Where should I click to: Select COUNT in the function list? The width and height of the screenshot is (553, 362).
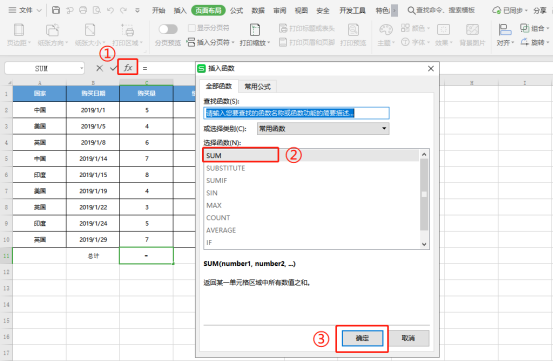click(x=311, y=218)
